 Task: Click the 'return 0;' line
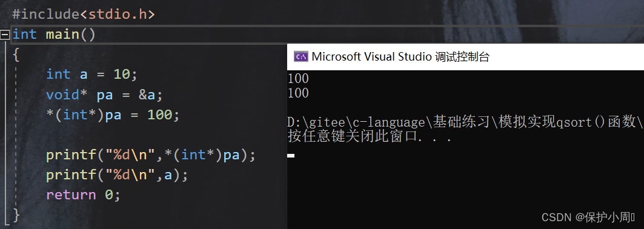coord(84,195)
